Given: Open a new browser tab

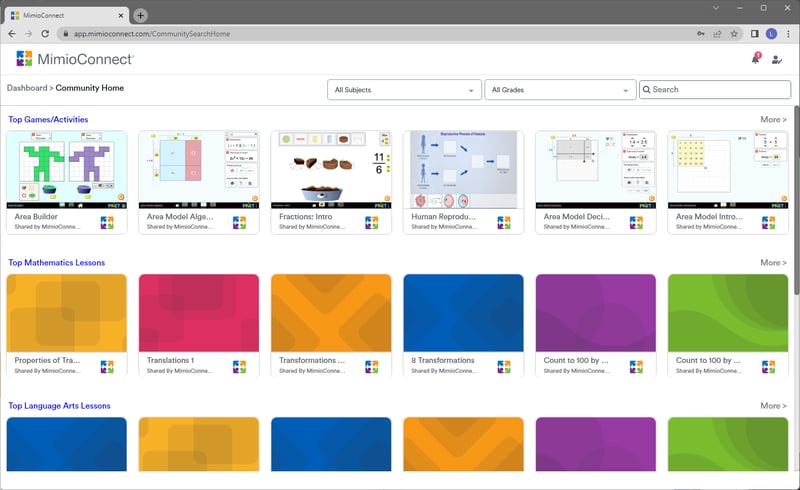Looking at the screenshot, I should [x=140, y=15].
